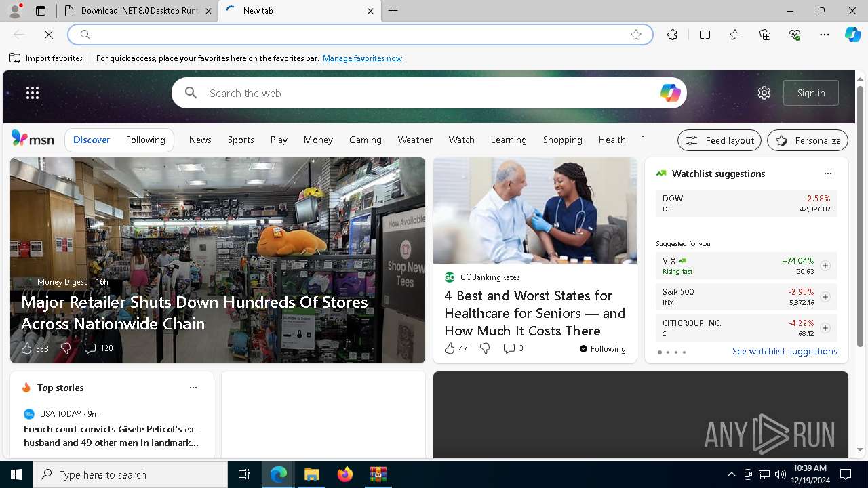This screenshot has height=488, width=868.
Task: Open WinRAR from the taskbar
Action: pyautogui.click(x=378, y=474)
